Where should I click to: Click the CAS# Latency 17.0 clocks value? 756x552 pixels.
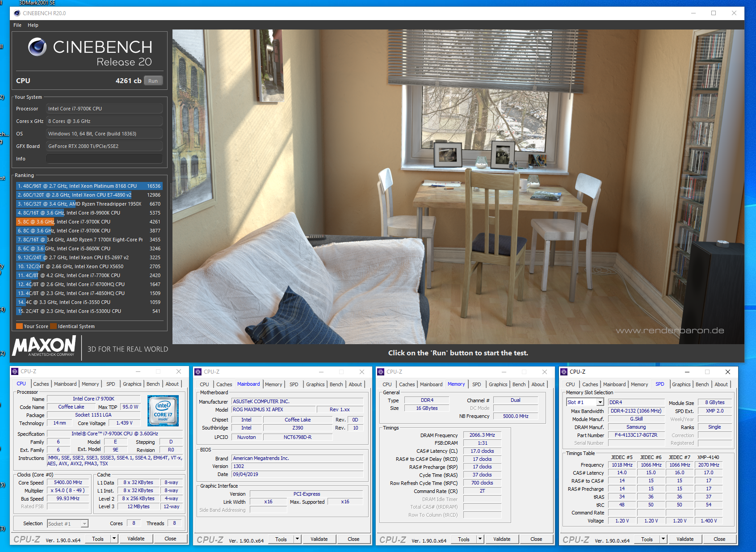click(x=482, y=451)
